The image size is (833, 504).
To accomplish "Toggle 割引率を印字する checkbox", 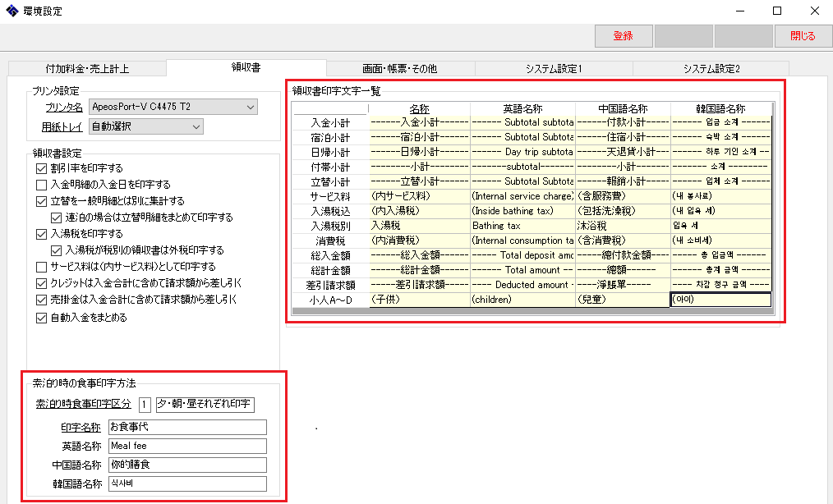I will (x=42, y=168).
